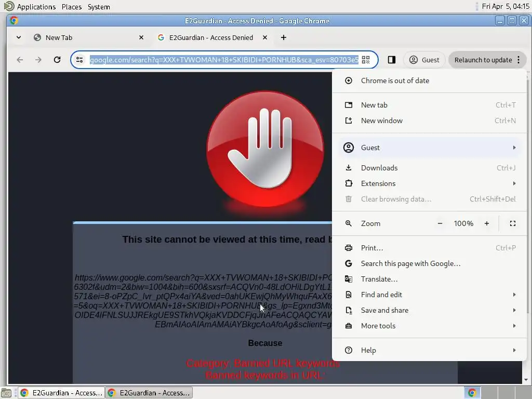
Task: Click the page vertical scrollbar down arrow
Action: tap(526, 380)
